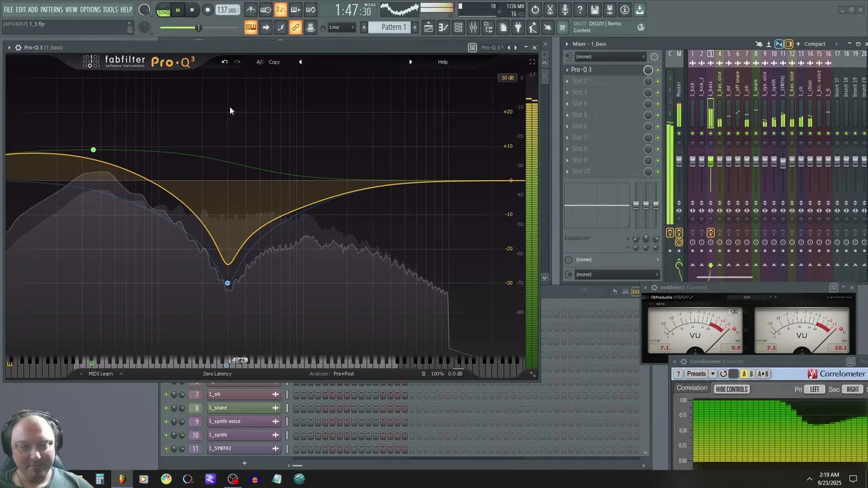Open the help question mark icon
This screenshot has height=488, width=868.
(x=580, y=9)
